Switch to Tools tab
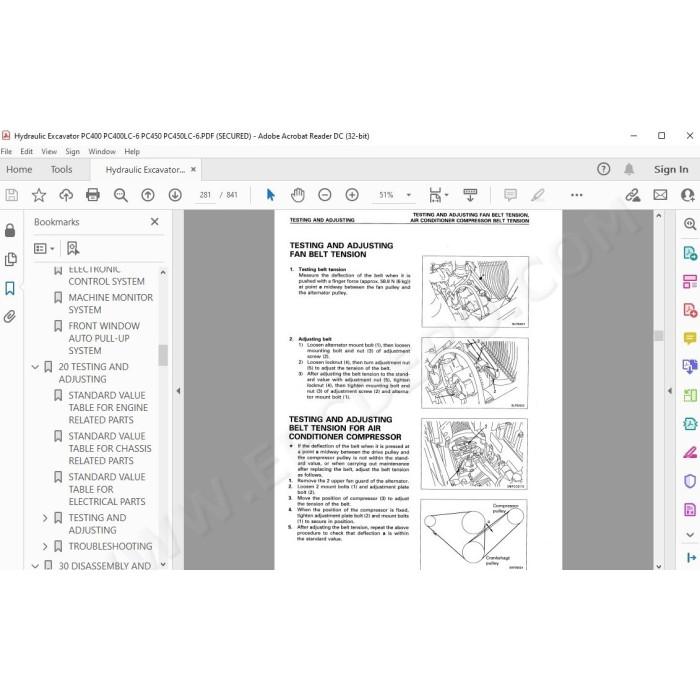Image resolution: width=700 pixels, height=700 pixels. pos(61,170)
